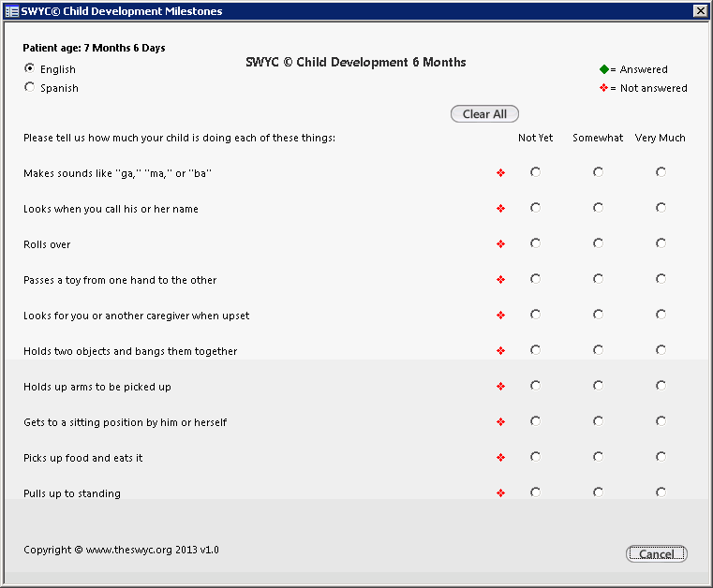The height and width of the screenshot is (588, 713).
Task: Select Somewhat for 'Passes a toy from one hand'
Action: 598,279
